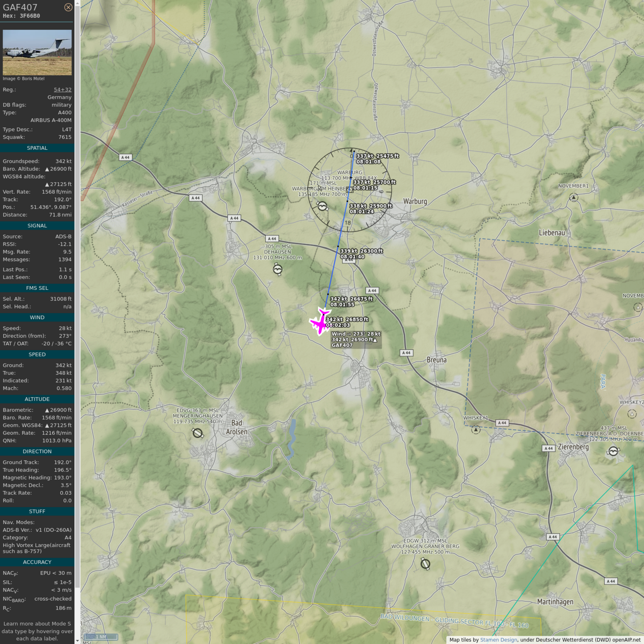Select the EDVG Mengeringhausen airfield icon
Viewport: 644px width, 644px height.
coord(198,433)
